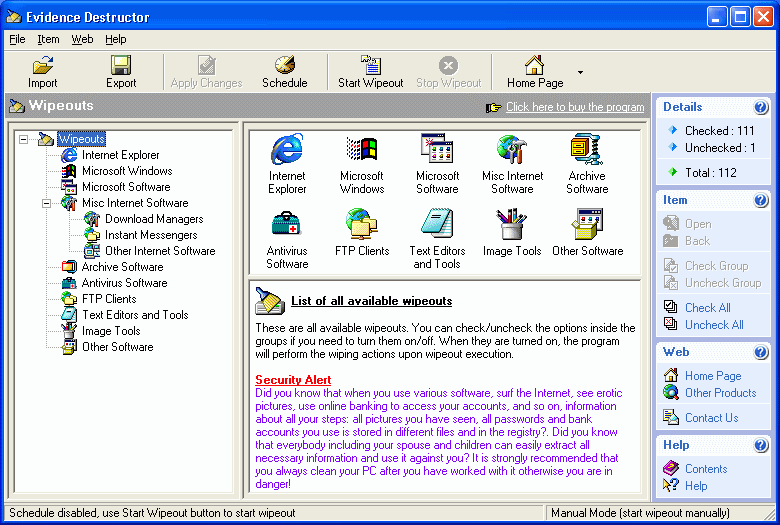Select Download Managers in the tree

[154, 219]
